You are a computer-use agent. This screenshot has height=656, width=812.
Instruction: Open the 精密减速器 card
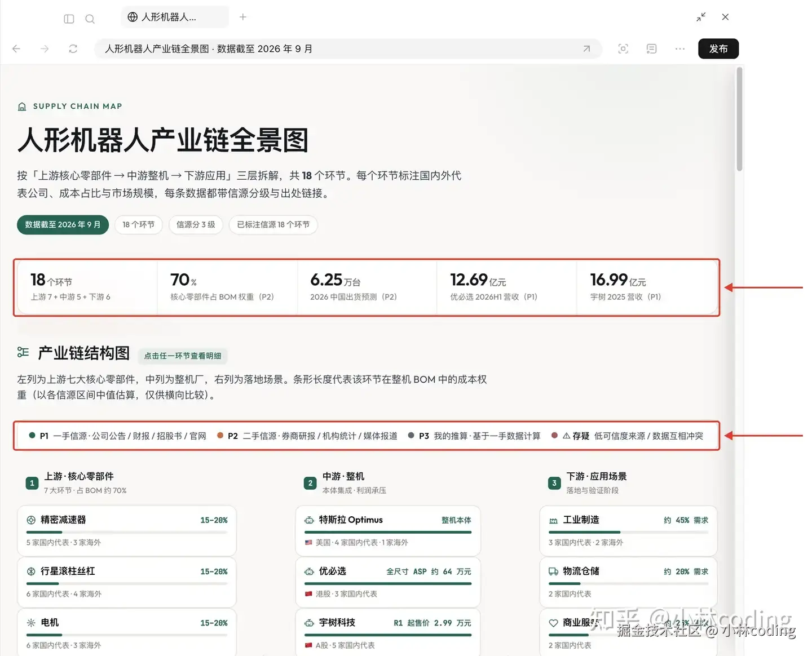(x=127, y=530)
